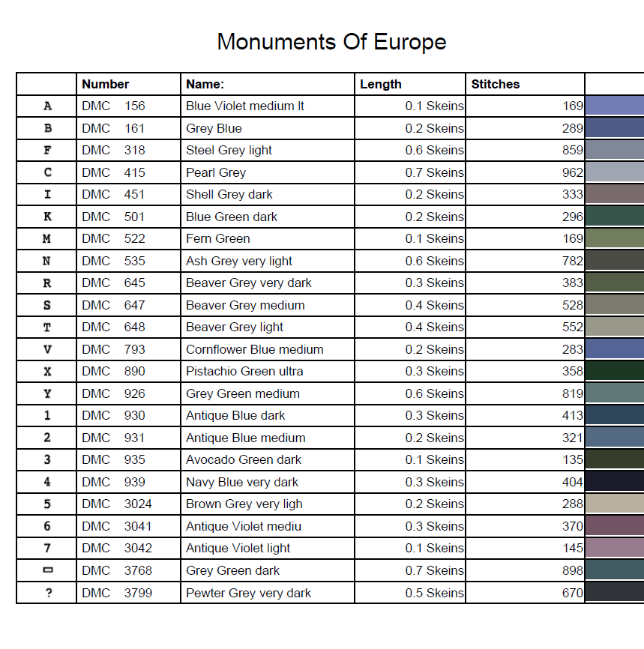
Task: Click the color swatch for DMC 156
Action: (614, 106)
